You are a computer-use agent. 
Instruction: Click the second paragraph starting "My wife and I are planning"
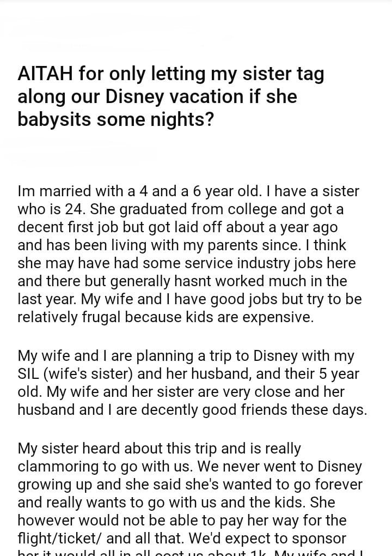click(x=192, y=383)
